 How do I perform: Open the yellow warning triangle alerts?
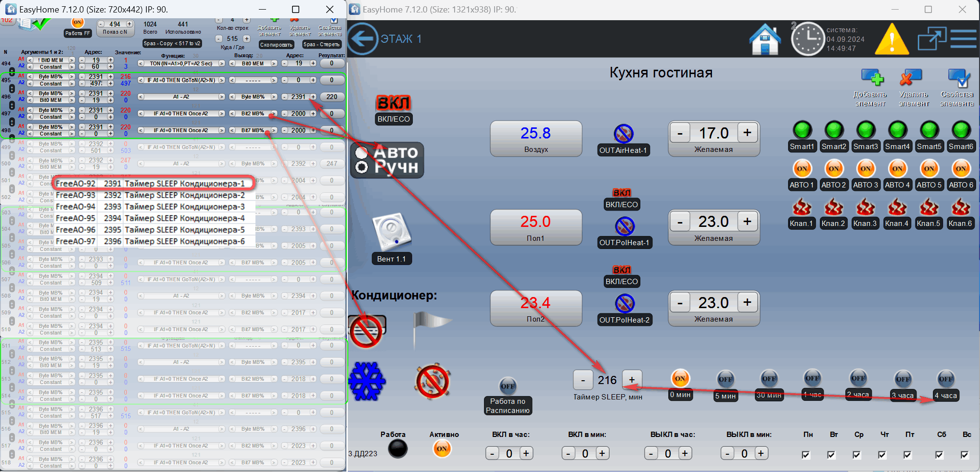pyautogui.click(x=891, y=39)
